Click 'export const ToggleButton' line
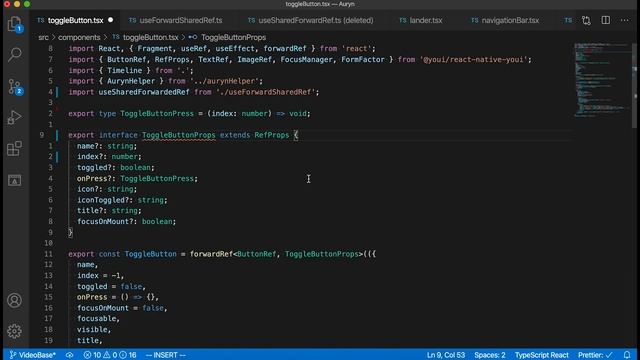This screenshot has width=640, height=360. [x=222, y=254]
